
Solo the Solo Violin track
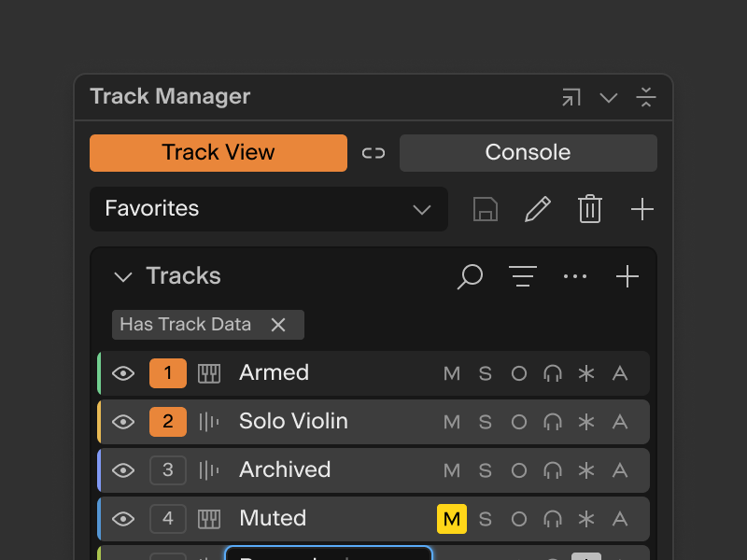[x=485, y=423]
